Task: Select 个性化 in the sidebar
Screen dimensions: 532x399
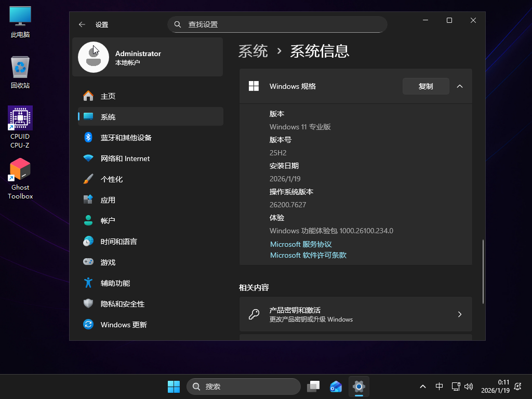Action: 112,179
